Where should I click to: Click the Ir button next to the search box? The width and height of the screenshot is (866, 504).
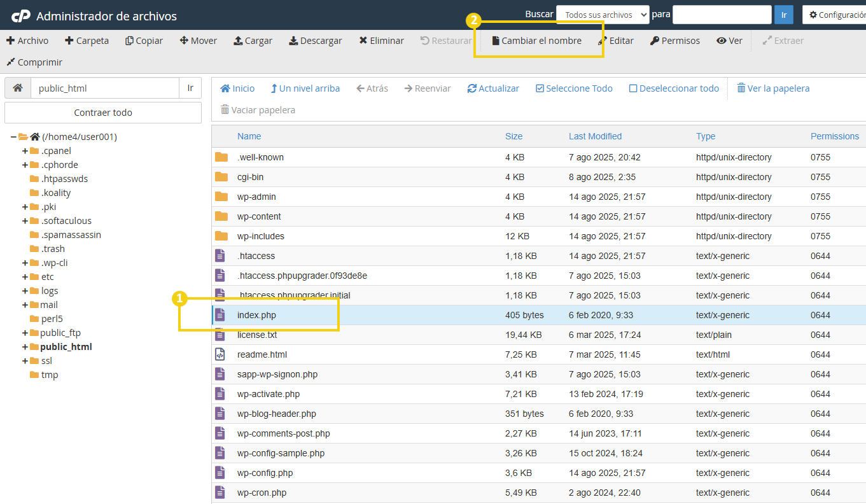[783, 14]
